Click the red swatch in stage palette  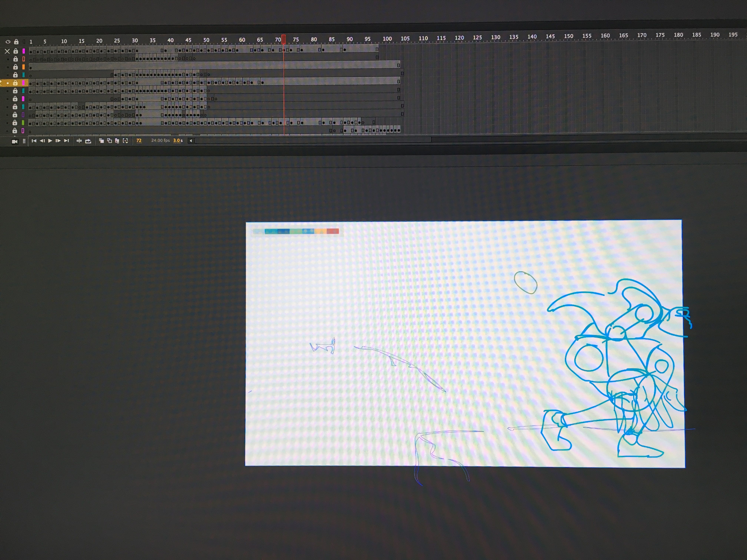click(x=333, y=231)
